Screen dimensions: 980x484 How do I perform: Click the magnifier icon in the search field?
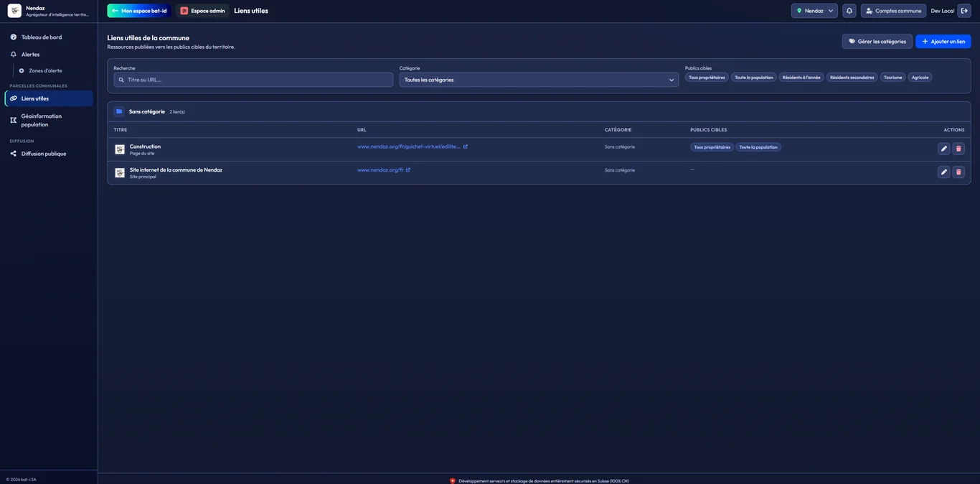pyautogui.click(x=121, y=80)
